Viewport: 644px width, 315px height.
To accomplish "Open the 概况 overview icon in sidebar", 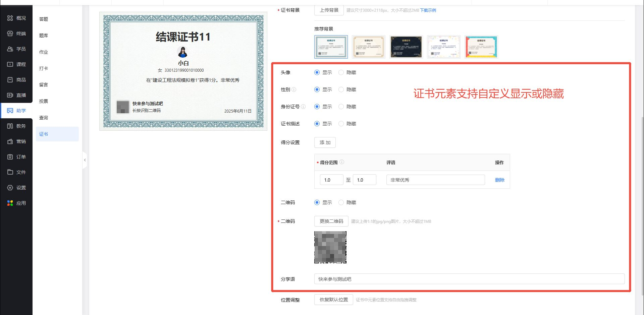I will (x=10, y=18).
